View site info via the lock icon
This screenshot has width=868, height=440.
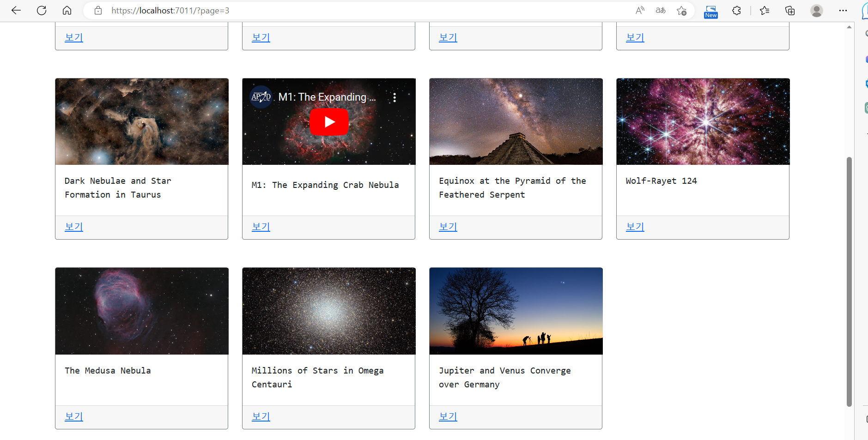click(x=98, y=10)
